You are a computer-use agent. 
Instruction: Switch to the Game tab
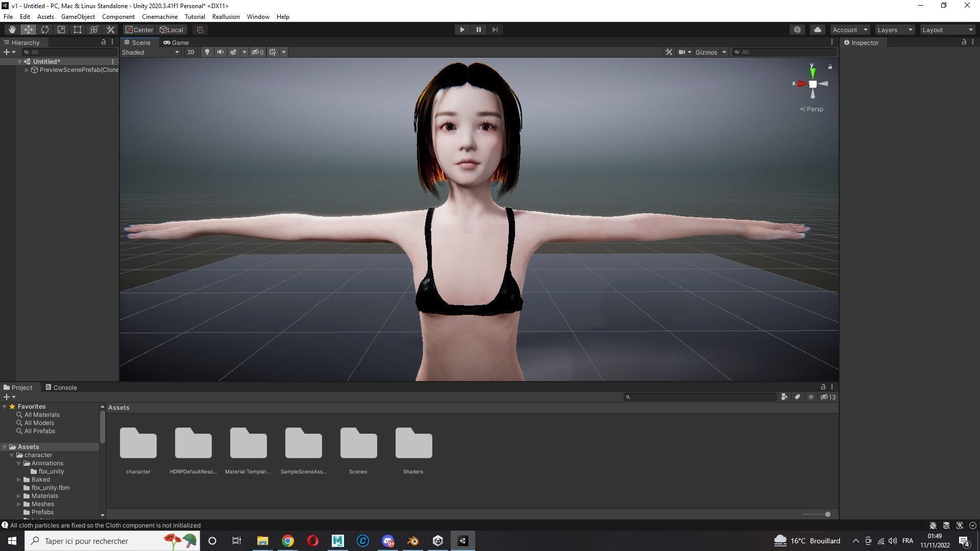coord(176,42)
